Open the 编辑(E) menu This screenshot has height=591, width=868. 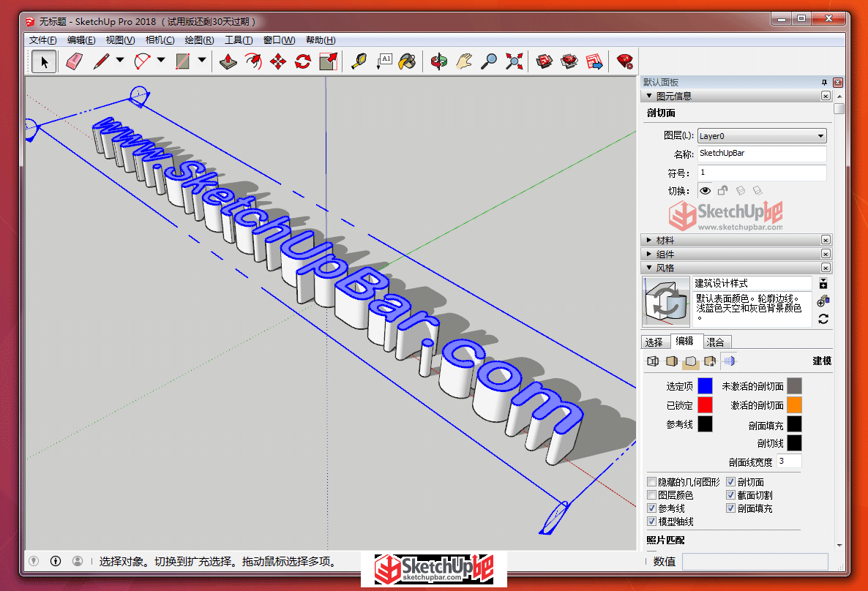[81, 40]
